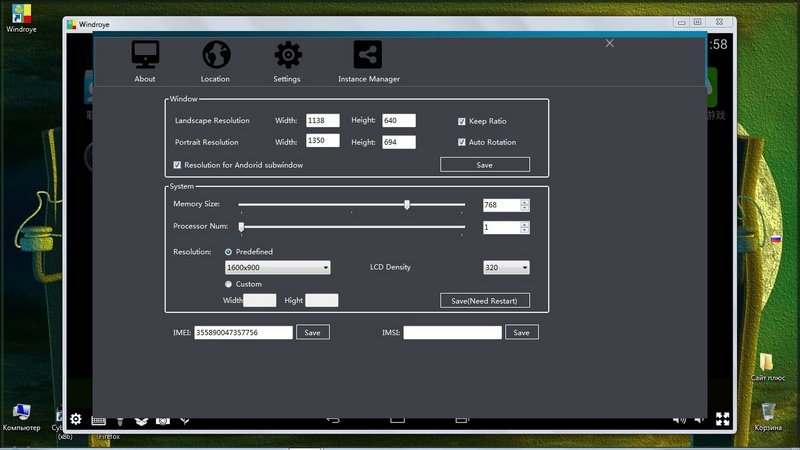This screenshot has height=450, width=800.
Task: Open the Location globe section
Action: [x=215, y=61]
